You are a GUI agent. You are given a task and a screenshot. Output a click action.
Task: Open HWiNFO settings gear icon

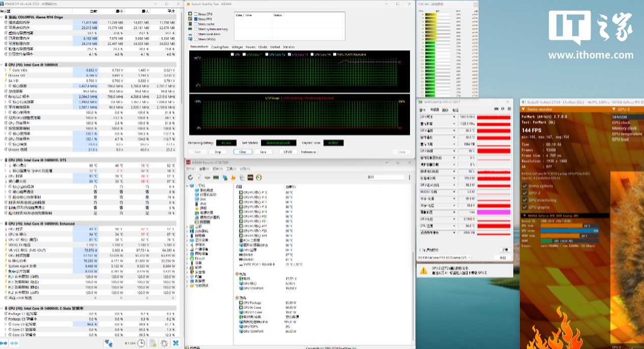(164, 343)
